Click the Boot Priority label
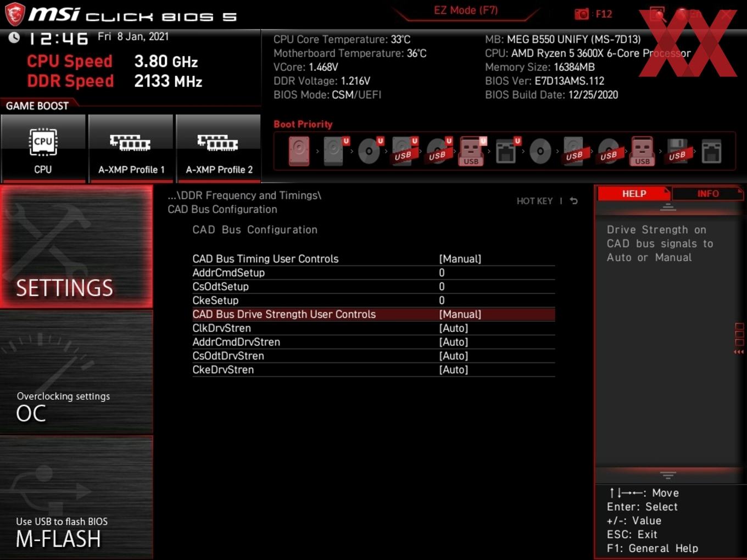The width and height of the screenshot is (747, 560). tap(303, 124)
